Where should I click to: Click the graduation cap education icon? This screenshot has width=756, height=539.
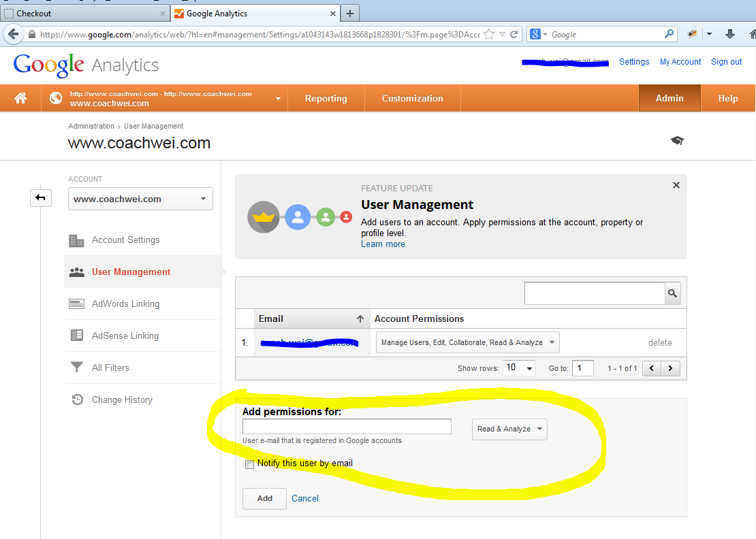tap(676, 140)
